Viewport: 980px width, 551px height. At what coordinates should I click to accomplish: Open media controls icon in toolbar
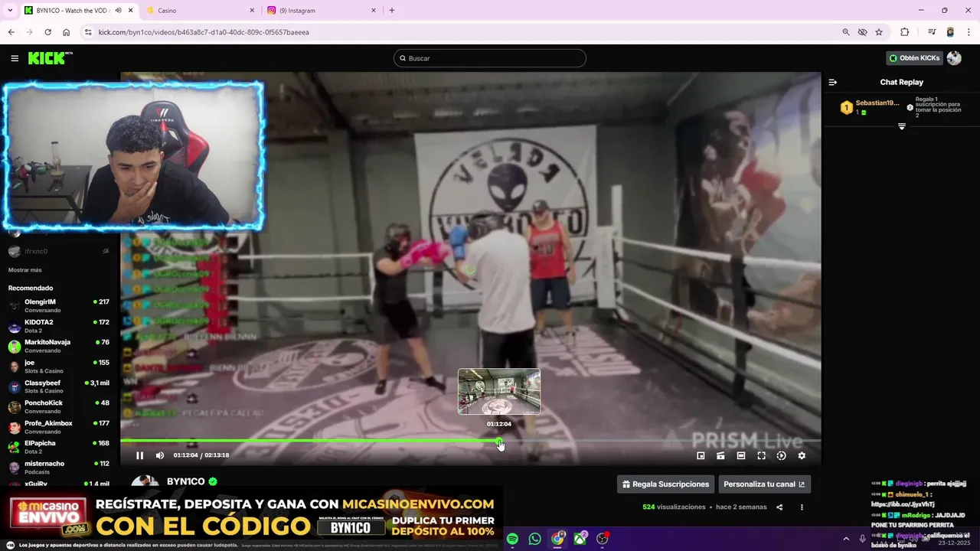(932, 32)
